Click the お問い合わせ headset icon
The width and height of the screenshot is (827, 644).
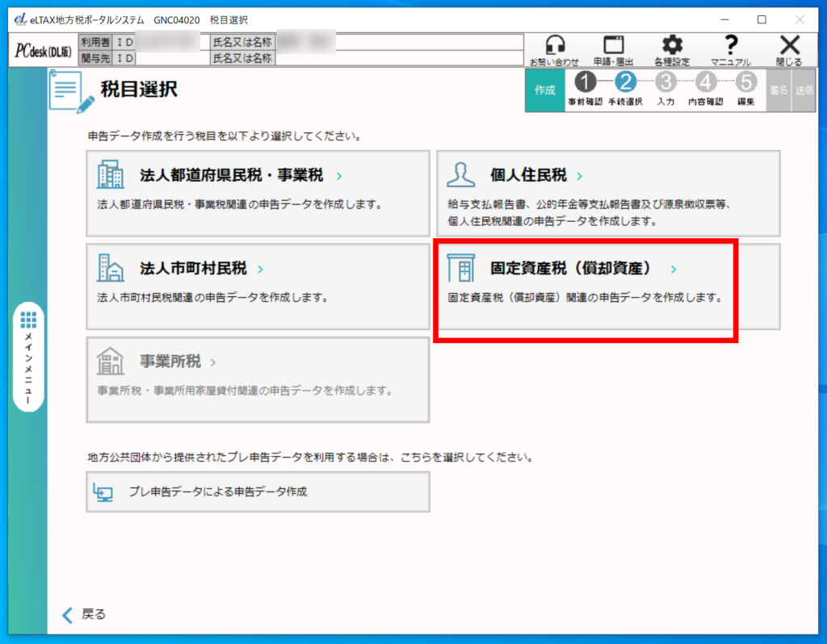click(x=554, y=45)
